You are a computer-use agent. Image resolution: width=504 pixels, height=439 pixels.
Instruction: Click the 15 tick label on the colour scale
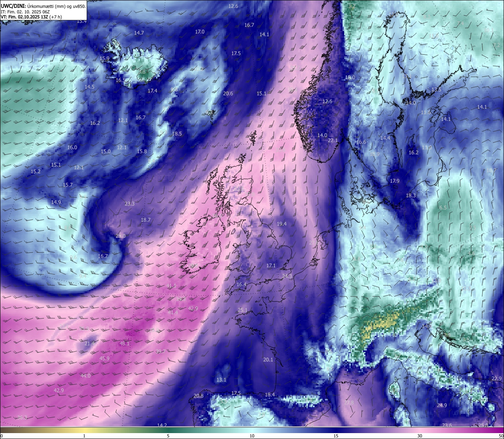pos(336,436)
